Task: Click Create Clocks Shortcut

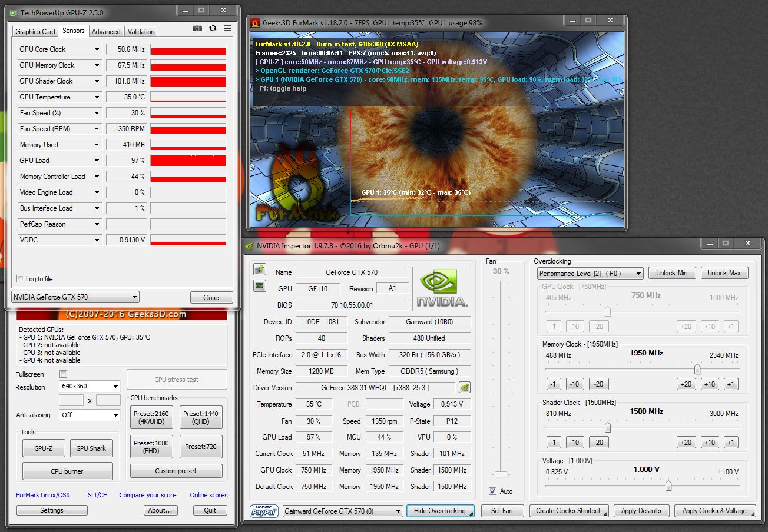Action: (x=568, y=511)
